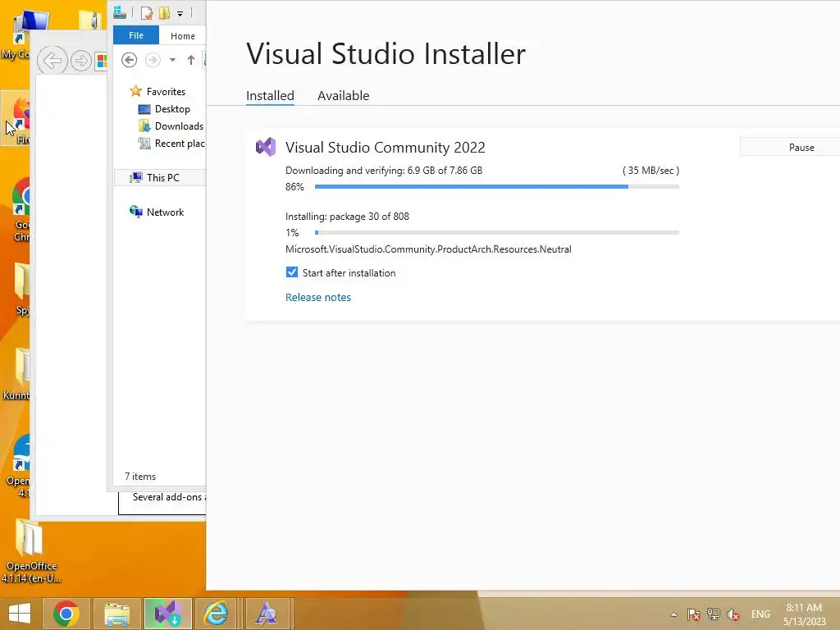Uncheck Start after installation

[292, 272]
